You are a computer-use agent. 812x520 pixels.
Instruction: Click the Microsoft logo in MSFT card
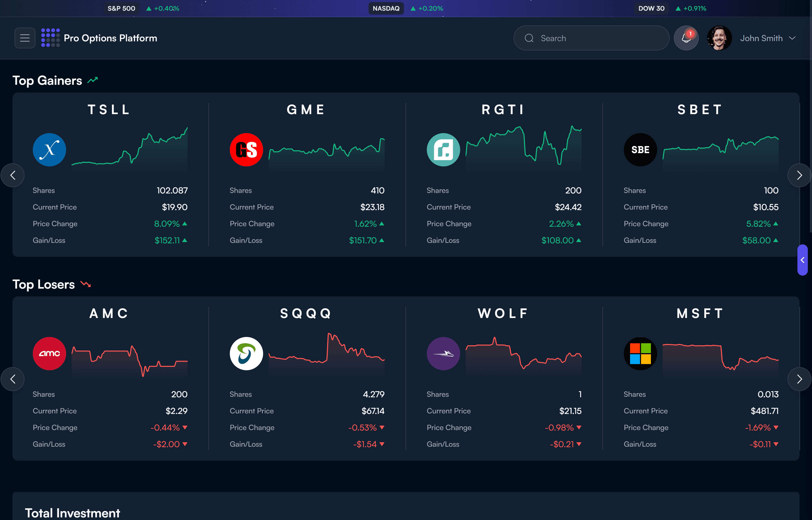[x=640, y=354]
